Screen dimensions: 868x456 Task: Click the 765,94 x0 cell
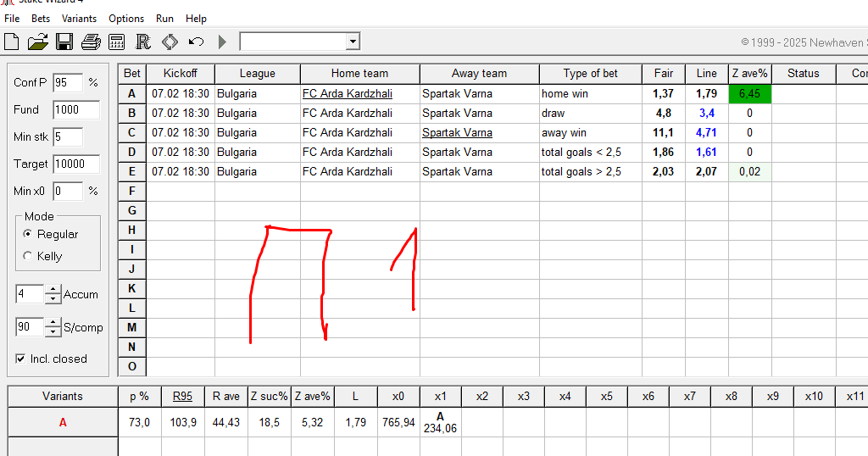(x=398, y=422)
